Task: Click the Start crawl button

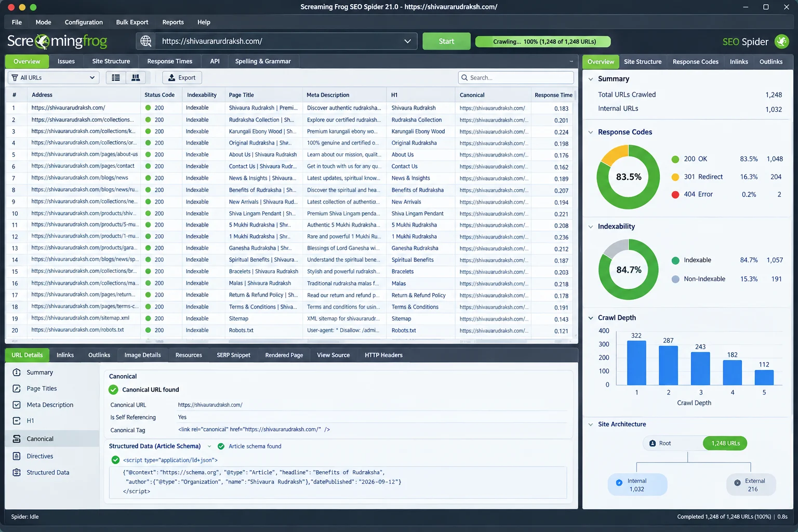Action: pos(446,41)
